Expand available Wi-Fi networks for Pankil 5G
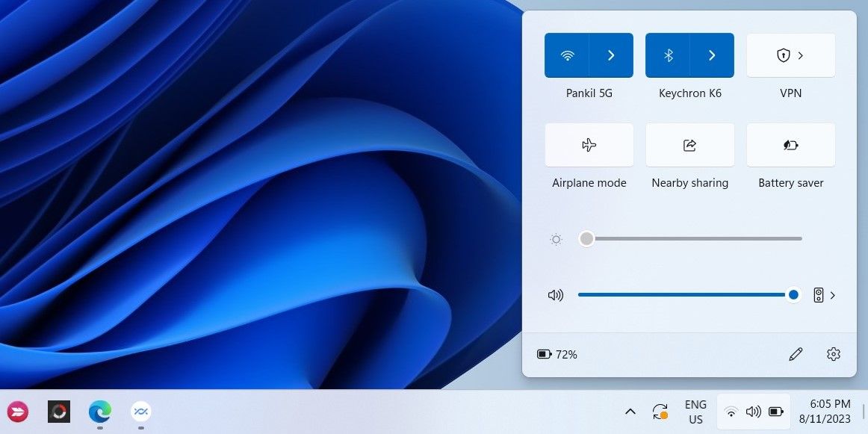This screenshot has height=434, width=868. (x=611, y=55)
